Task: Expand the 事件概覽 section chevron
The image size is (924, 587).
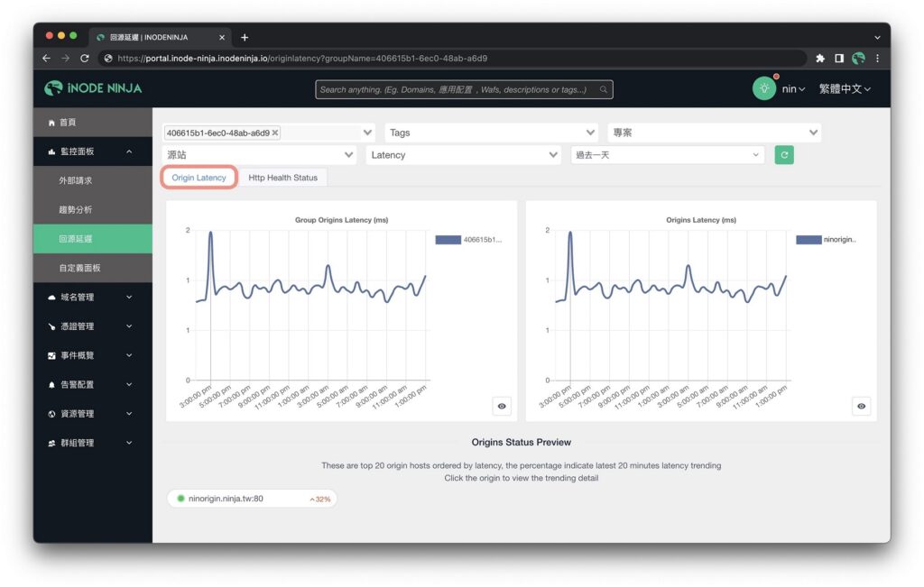Action: 129,355
